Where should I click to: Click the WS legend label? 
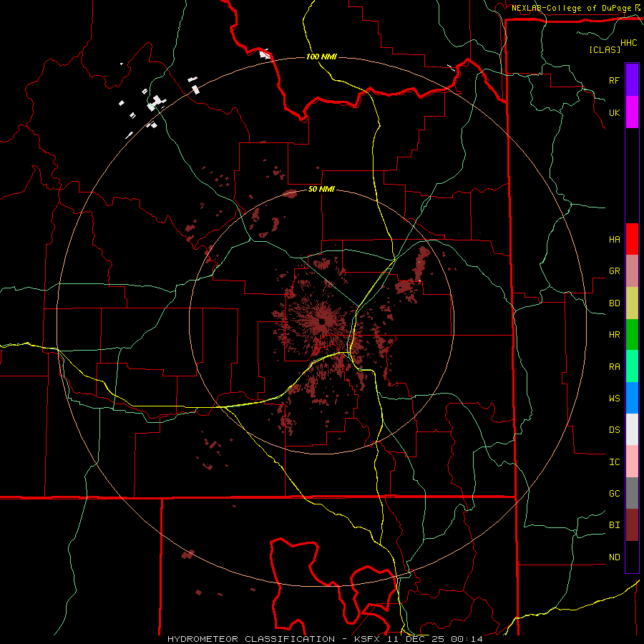[x=614, y=399]
